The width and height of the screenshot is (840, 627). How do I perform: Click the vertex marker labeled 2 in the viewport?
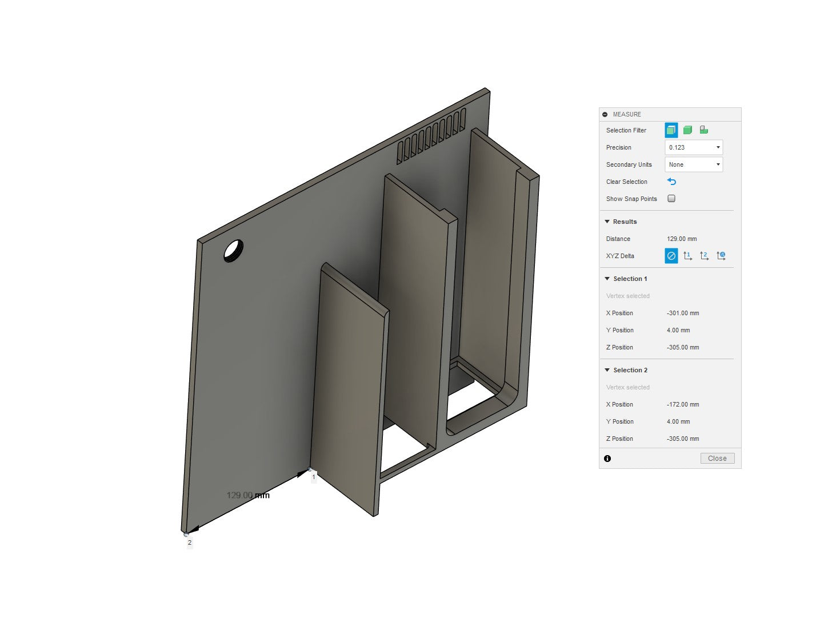pos(186,534)
